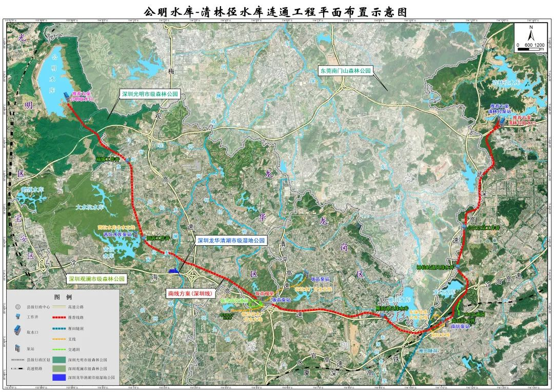554x392 pixels.
Task: Click the 泵站 icon in the legend
Action: (x=18, y=348)
